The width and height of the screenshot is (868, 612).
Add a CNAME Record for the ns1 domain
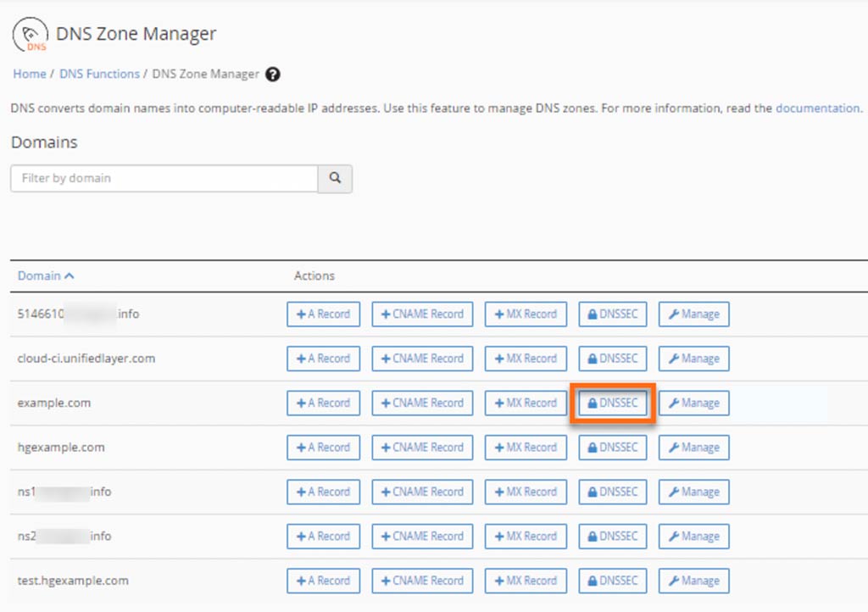point(421,492)
